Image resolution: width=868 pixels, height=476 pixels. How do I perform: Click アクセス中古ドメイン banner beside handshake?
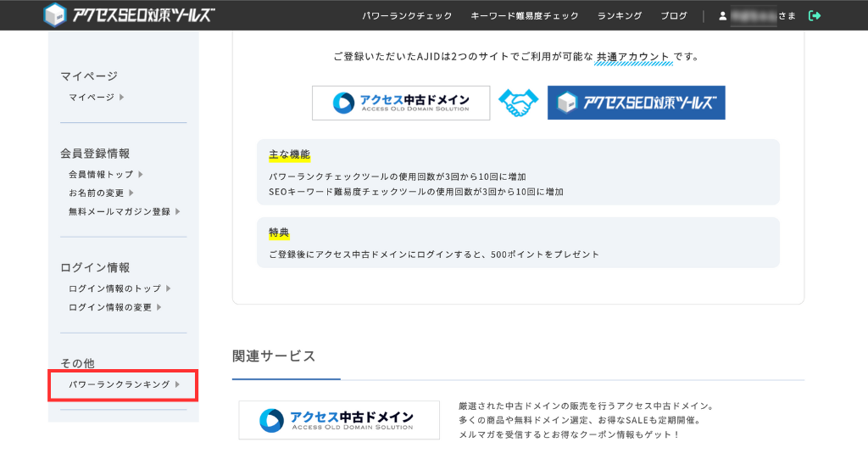point(401,103)
